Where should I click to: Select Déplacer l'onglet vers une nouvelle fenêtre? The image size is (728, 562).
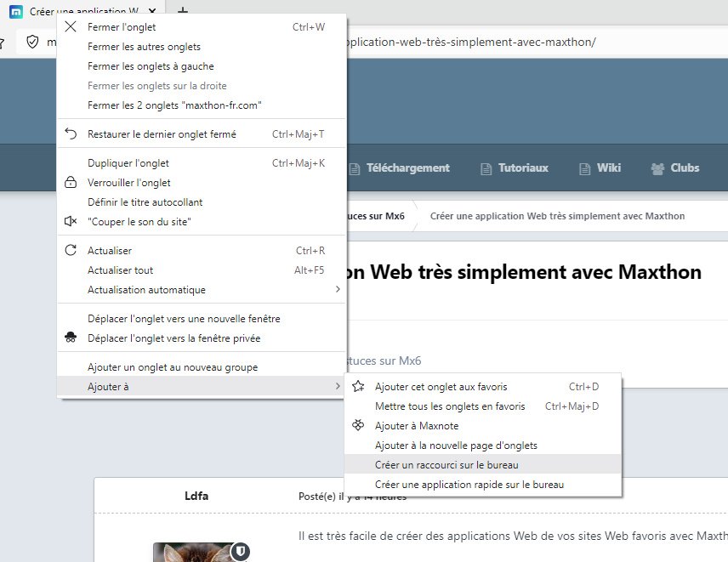[x=202, y=318]
